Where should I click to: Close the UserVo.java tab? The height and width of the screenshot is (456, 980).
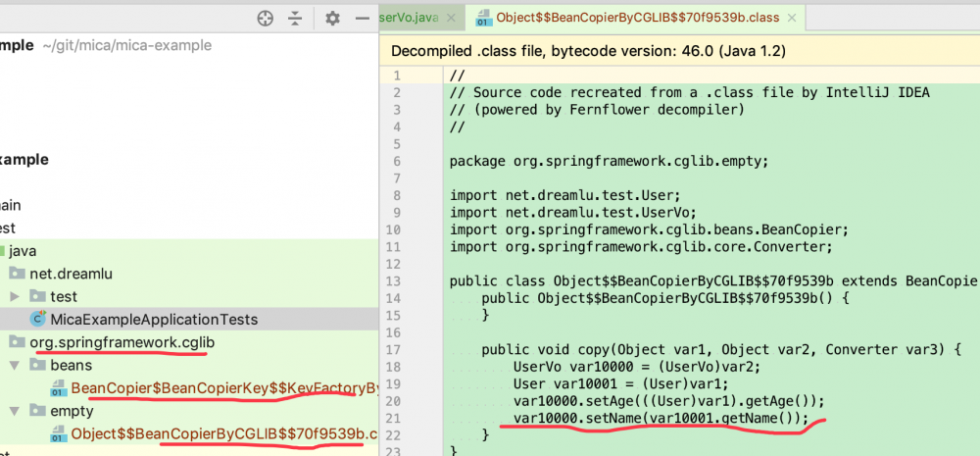[451, 18]
